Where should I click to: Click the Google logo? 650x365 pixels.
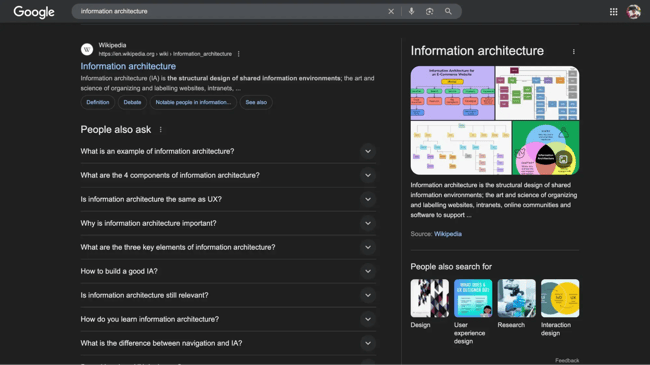point(34,12)
